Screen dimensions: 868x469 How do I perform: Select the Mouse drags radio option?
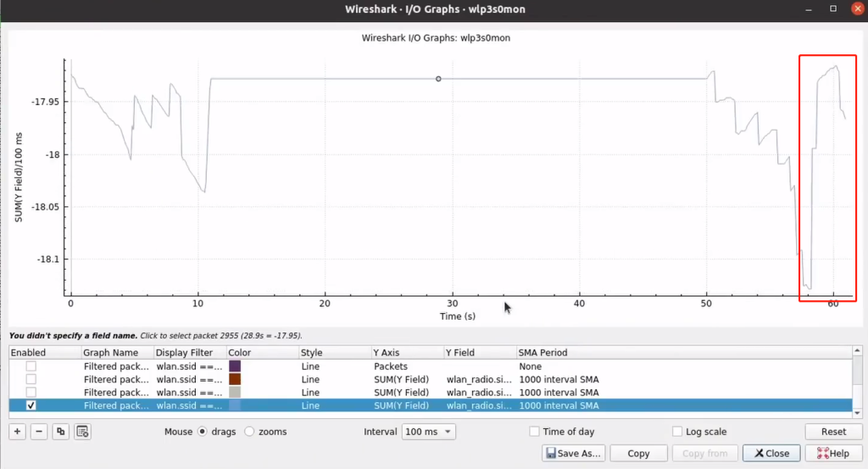click(203, 432)
